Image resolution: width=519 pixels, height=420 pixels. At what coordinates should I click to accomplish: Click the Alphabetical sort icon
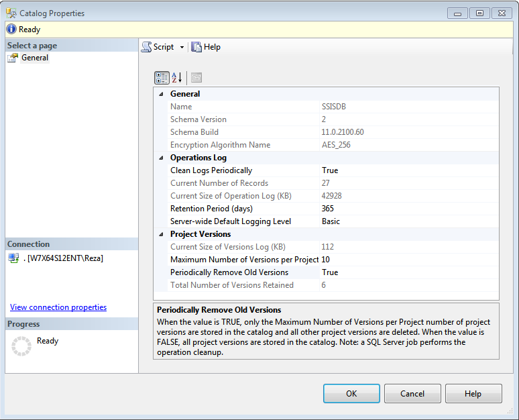177,77
